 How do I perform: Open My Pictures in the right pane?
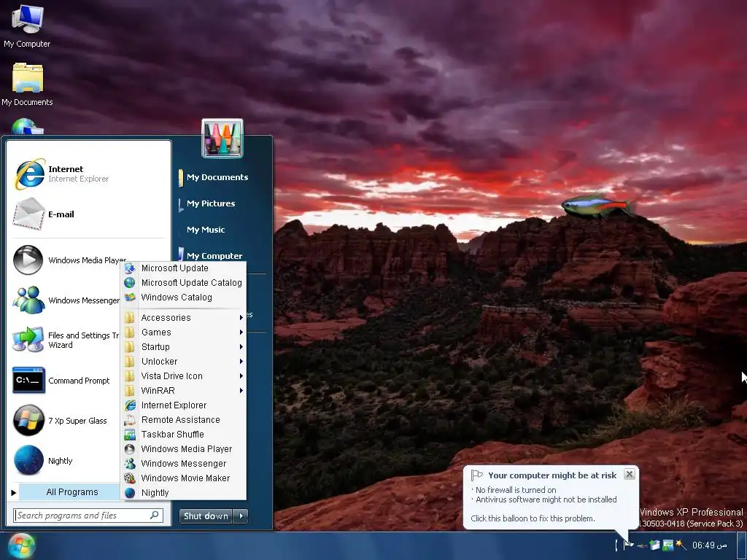tap(211, 203)
